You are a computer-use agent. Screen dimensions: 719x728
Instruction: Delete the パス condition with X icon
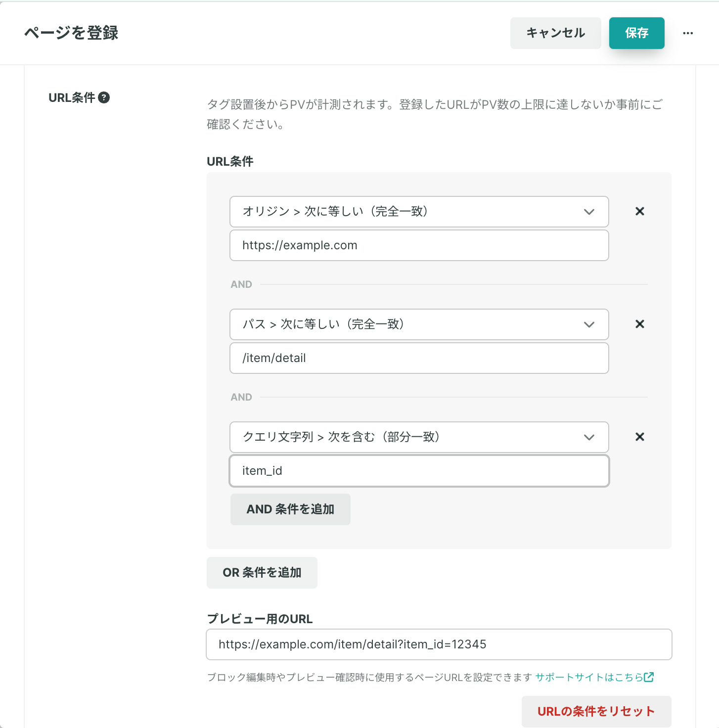(x=639, y=324)
